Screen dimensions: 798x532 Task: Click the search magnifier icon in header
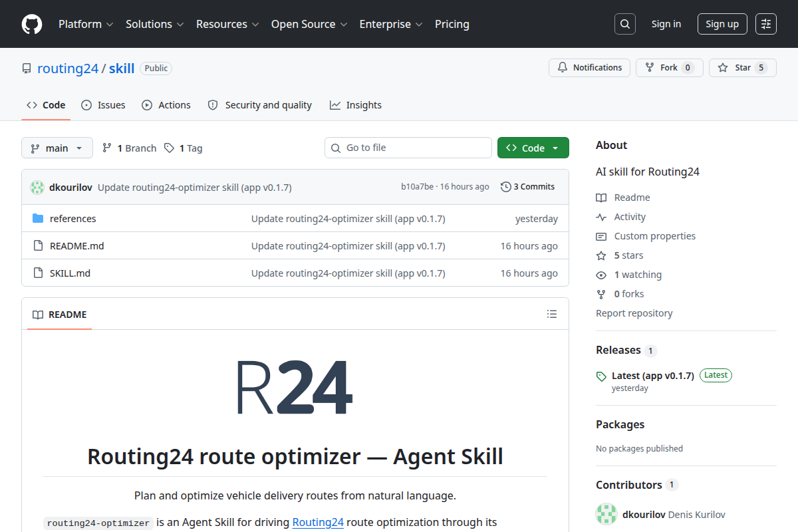point(625,24)
